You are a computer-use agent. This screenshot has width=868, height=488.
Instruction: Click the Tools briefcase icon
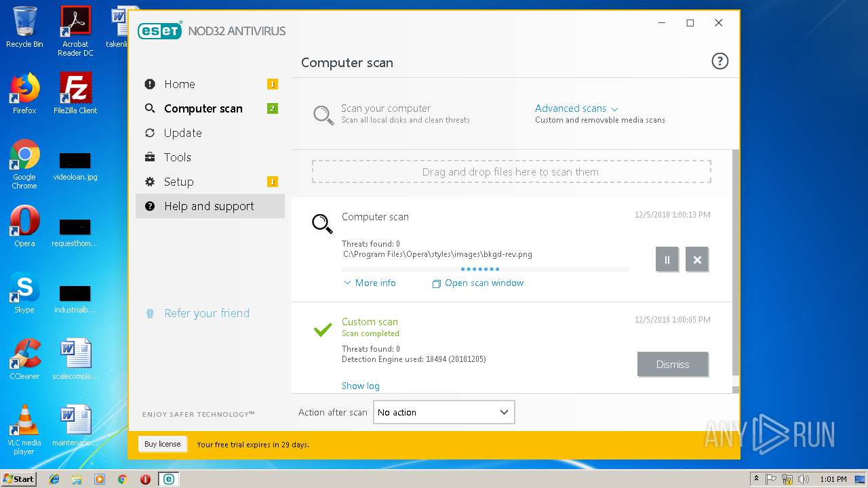coord(150,157)
